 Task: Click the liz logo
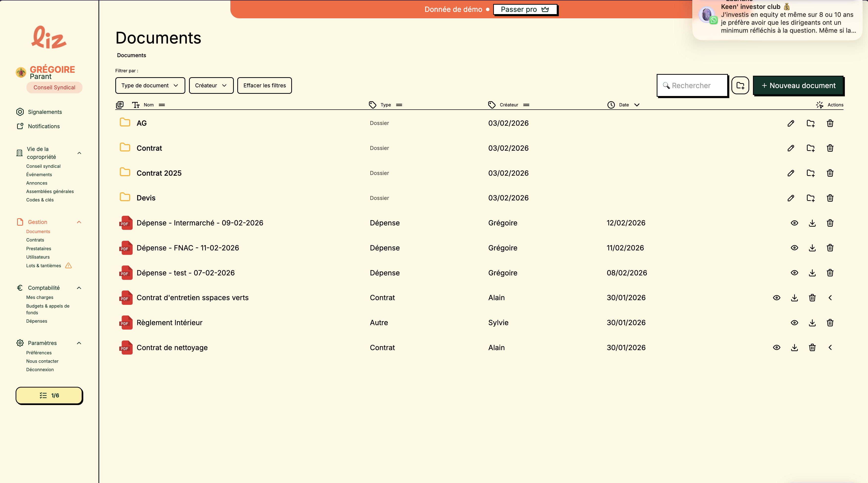pos(49,37)
